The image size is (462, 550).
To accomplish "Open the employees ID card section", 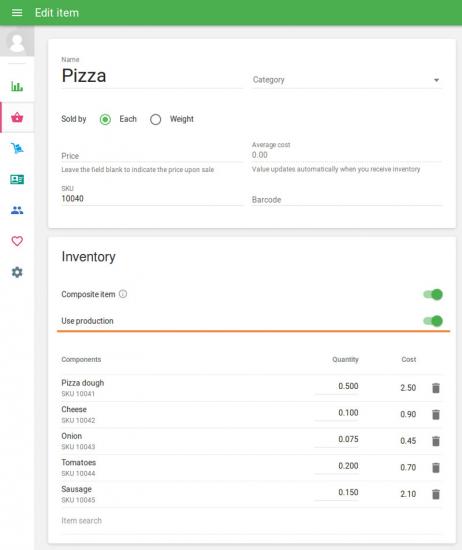I will (17, 180).
